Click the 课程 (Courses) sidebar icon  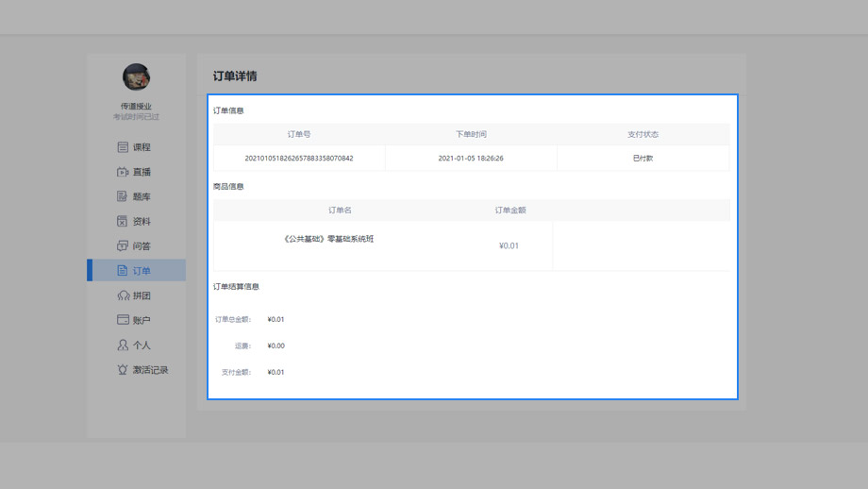tap(123, 147)
